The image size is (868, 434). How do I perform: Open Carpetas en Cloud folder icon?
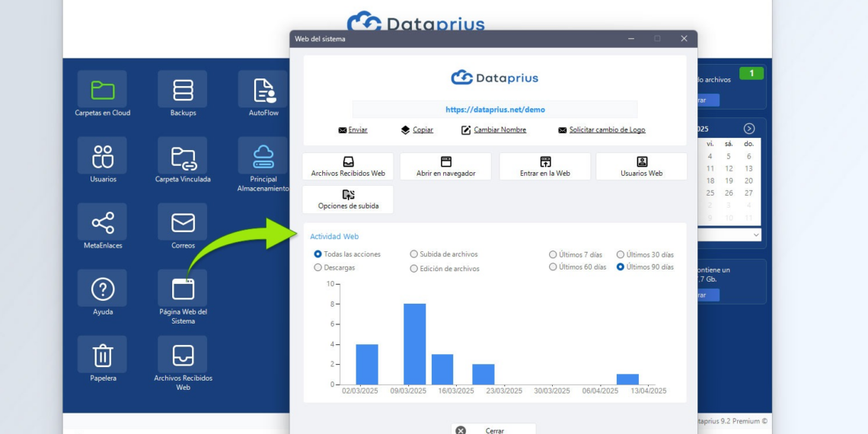pos(103,90)
